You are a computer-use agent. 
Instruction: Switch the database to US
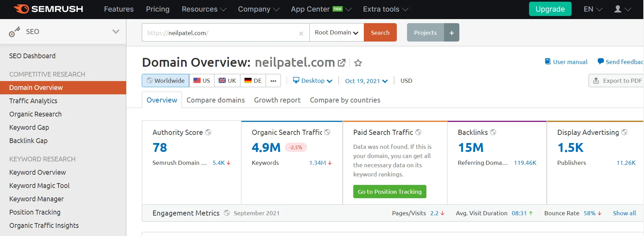pos(202,81)
